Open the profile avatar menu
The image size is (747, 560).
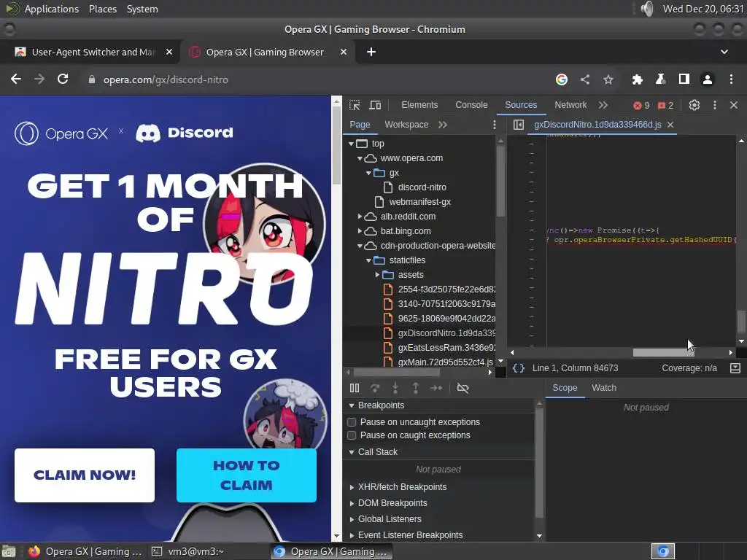[708, 79]
